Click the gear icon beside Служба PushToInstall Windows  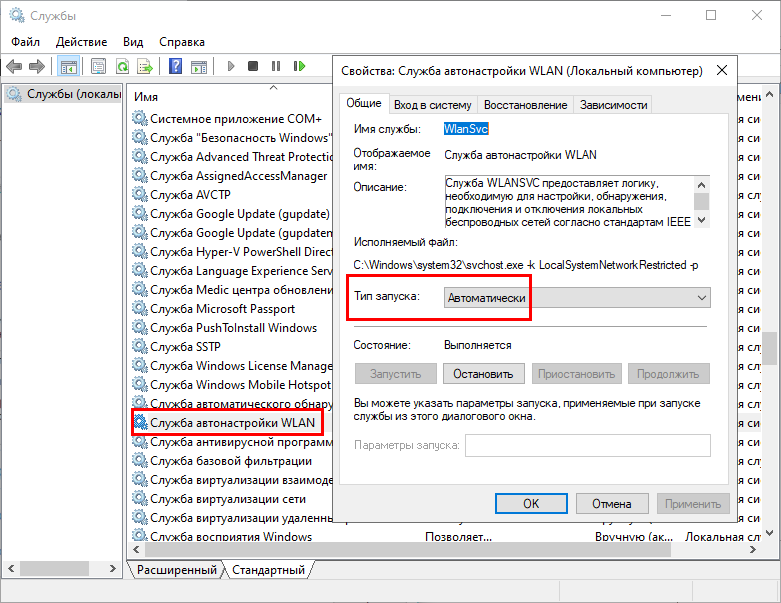140,327
